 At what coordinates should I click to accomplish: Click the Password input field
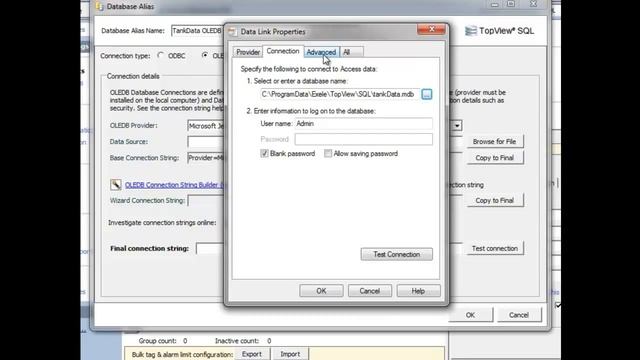tap(363, 139)
